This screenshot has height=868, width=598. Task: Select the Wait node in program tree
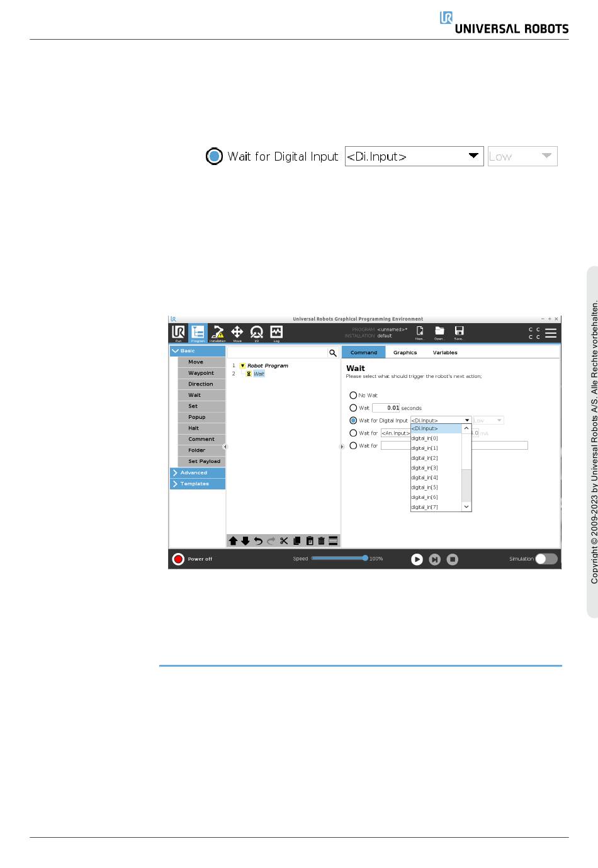pos(259,374)
